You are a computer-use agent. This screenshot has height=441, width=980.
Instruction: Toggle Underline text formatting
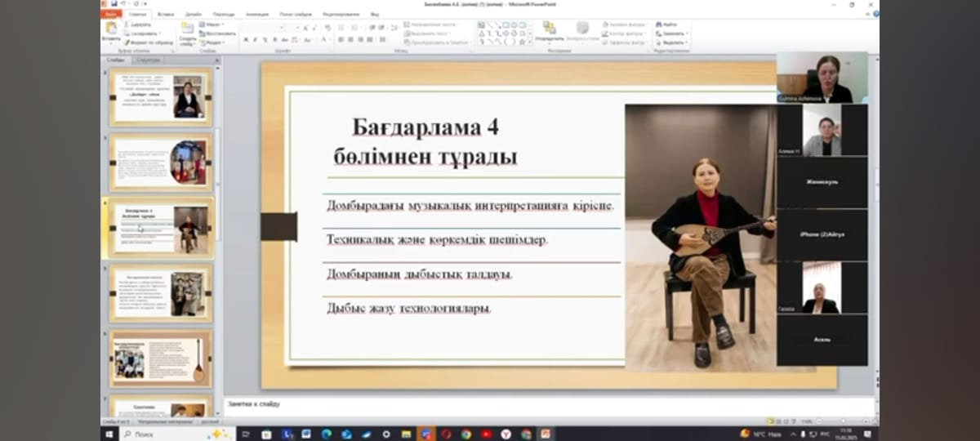(265, 39)
